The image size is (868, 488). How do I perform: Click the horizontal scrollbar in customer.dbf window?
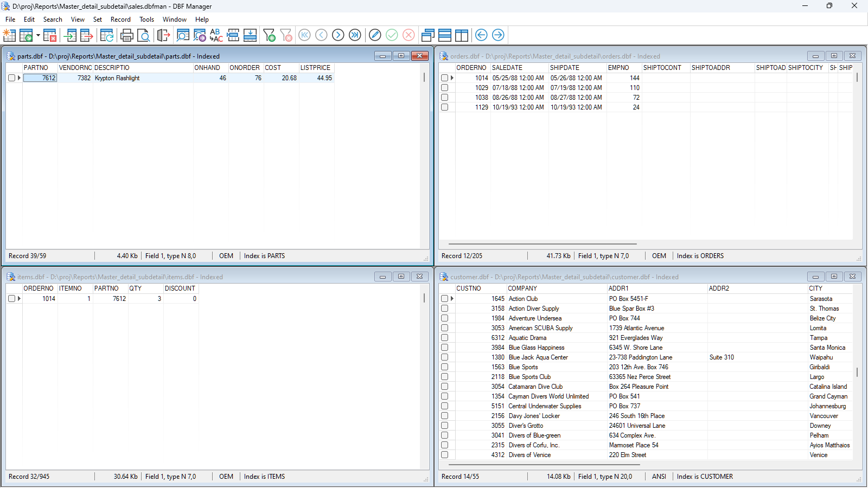tap(544, 465)
